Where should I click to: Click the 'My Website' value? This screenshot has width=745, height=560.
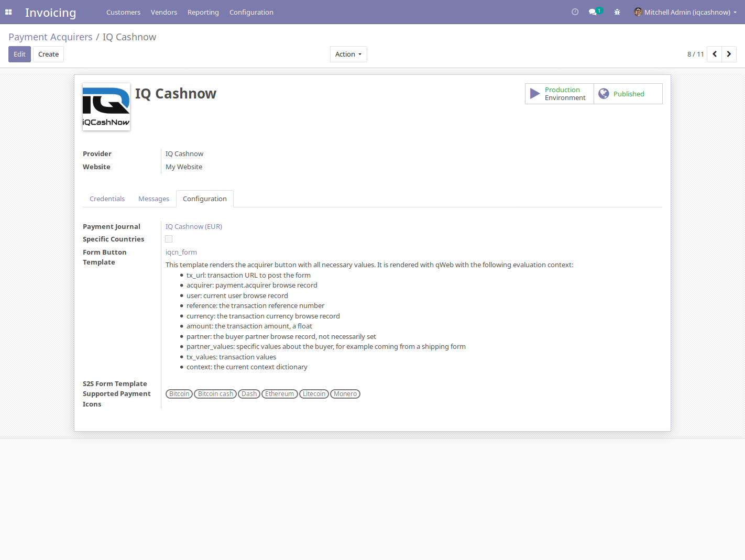coord(184,167)
